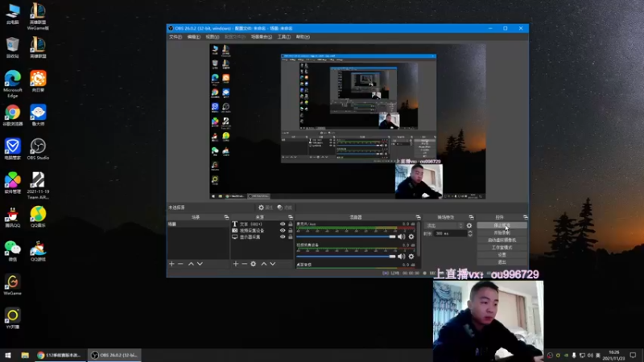Open the Tools menu in OBS
The width and height of the screenshot is (644, 362).
pyautogui.click(x=284, y=37)
